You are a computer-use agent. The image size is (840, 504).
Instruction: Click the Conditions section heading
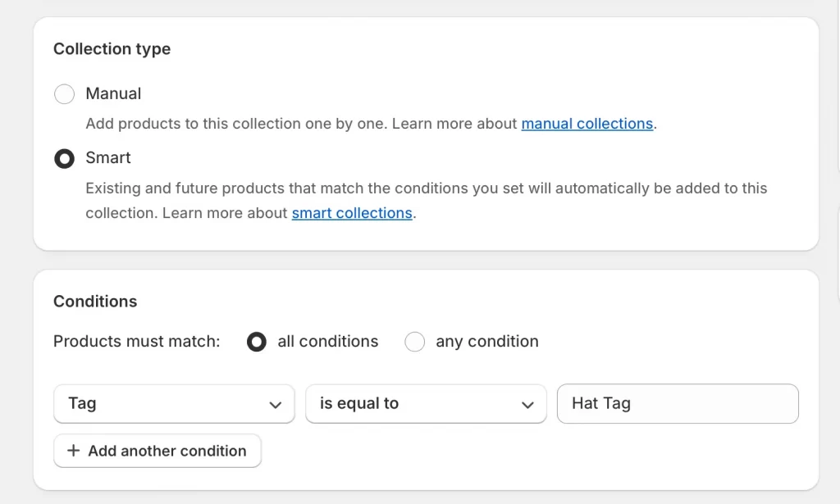click(94, 301)
